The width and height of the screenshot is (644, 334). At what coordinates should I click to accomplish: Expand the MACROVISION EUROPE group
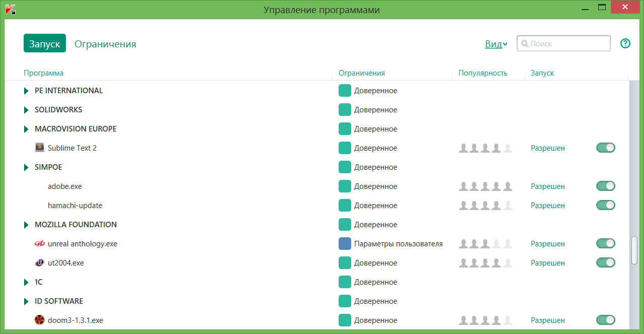[26, 129]
